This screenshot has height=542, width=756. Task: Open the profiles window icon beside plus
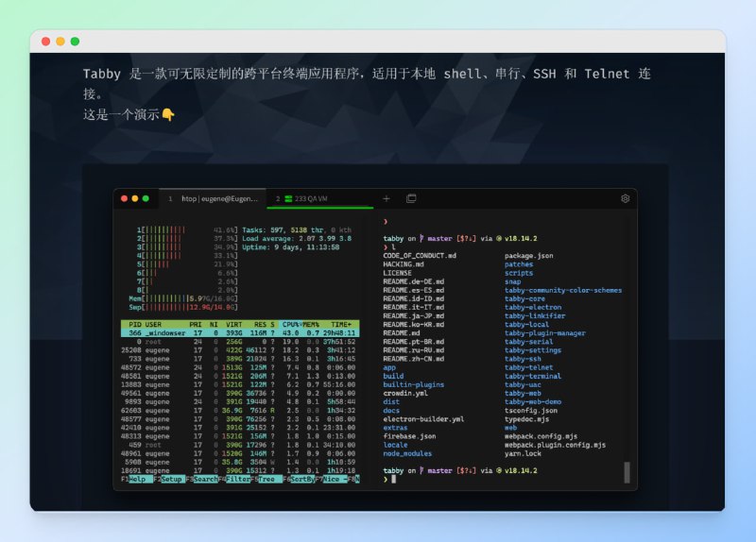(411, 198)
